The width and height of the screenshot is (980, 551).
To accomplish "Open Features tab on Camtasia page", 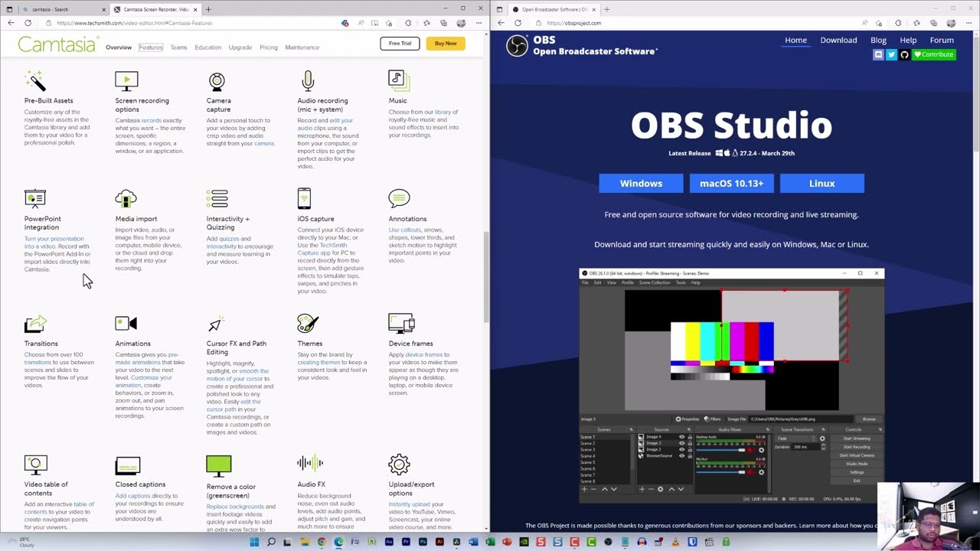I will pos(151,47).
